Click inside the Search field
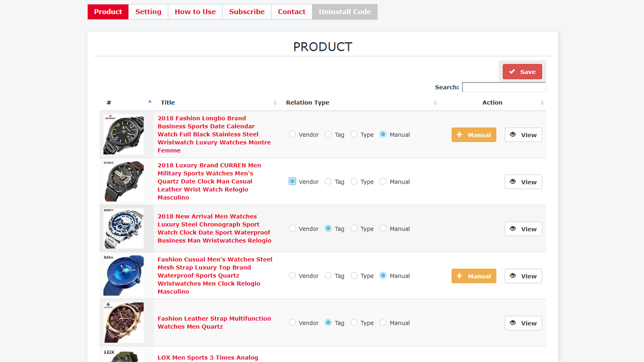 point(503,87)
